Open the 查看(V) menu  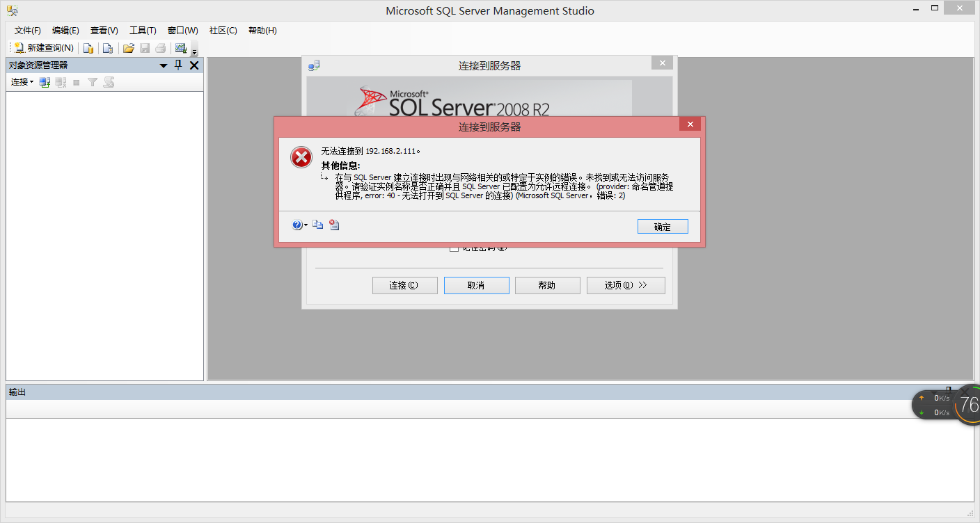point(104,31)
